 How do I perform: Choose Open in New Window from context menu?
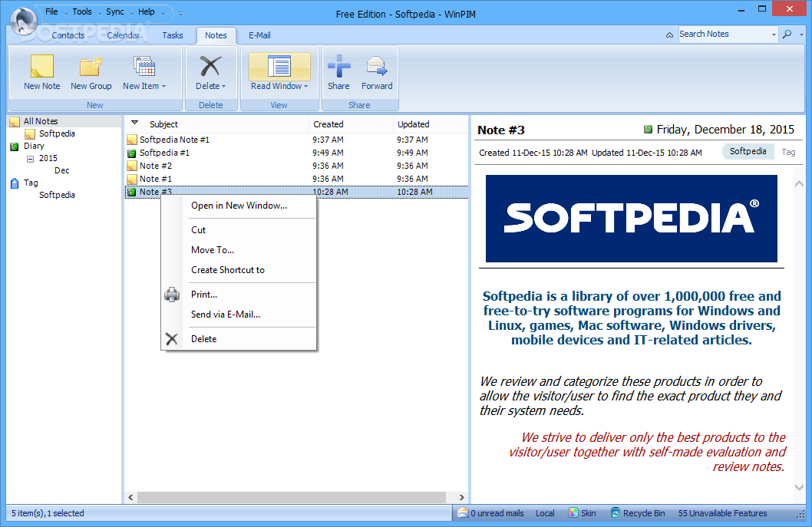pyautogui.click(x=239, y=206)
